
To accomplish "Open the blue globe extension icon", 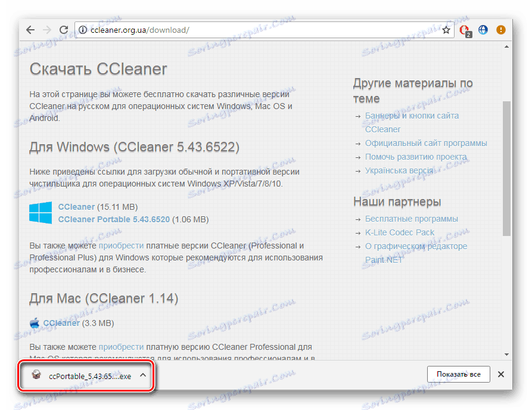I will 483,30.
